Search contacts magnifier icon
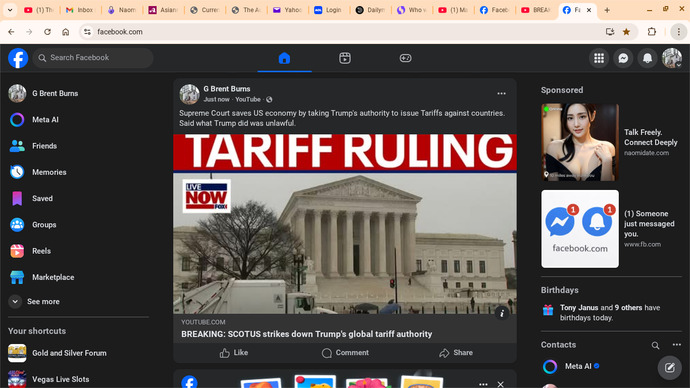The height and width of the screenshot is (388, 690). pos(655,345)
